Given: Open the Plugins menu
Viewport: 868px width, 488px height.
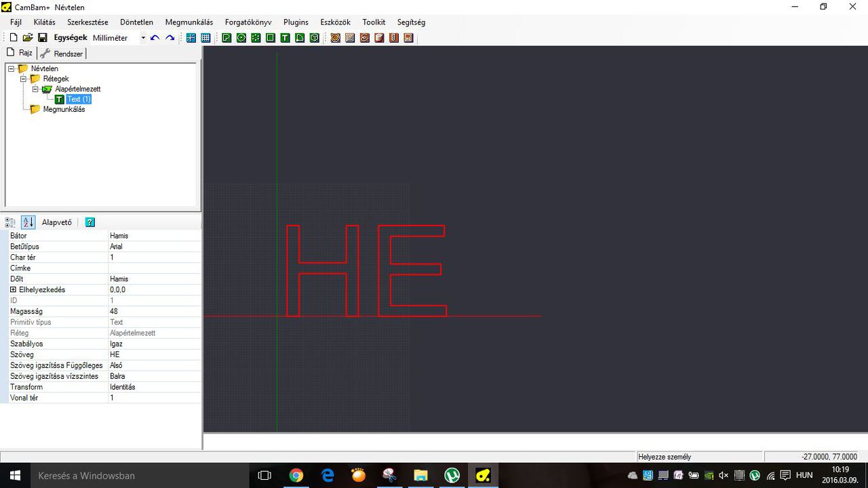Looking at the screenshot, I should pos(296,22).
